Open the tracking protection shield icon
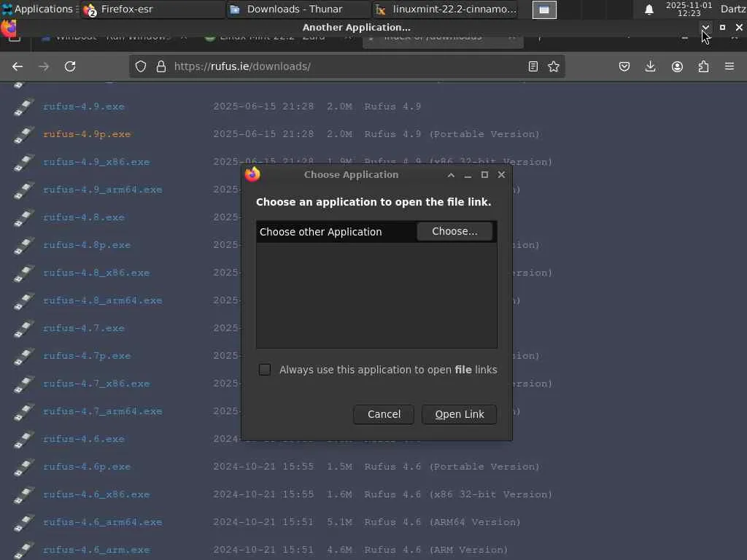The image size is (747, 560). pyautogui.click(x=141, y=66)
